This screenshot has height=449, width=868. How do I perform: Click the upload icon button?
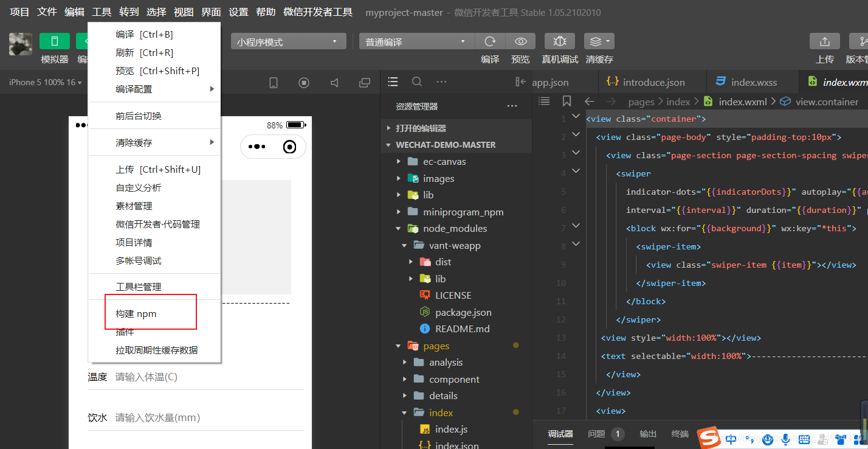coord(825,41)
